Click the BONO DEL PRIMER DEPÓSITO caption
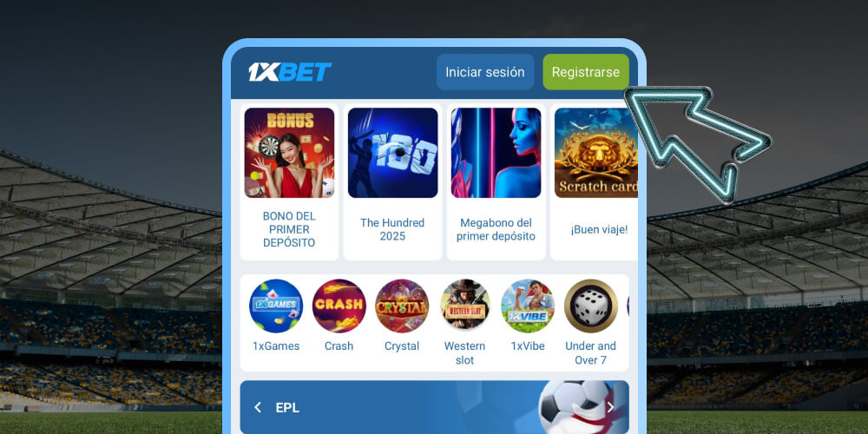The height and width of the screenshot is (434, 868). coord(290,229)
